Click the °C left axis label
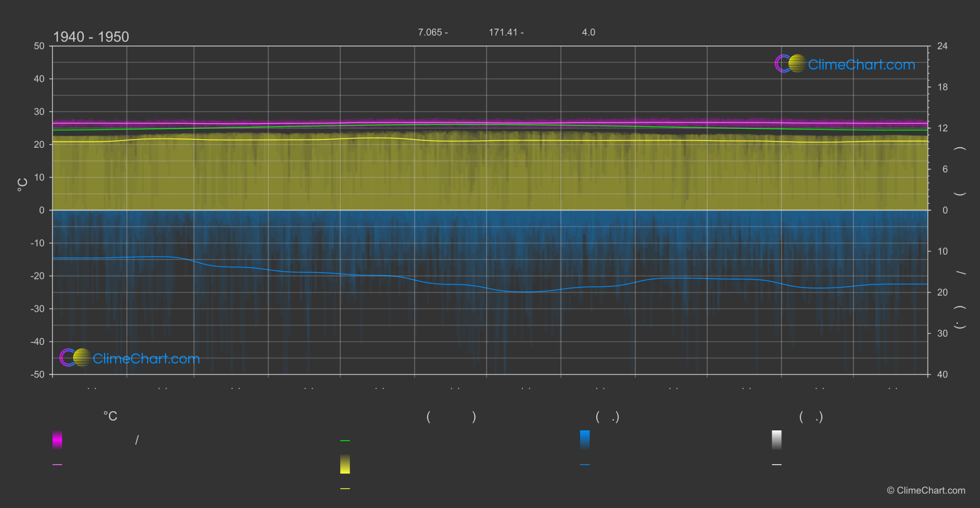Image resolution: width=980 pixels, height=508 pixels. [x=23, y=185]
